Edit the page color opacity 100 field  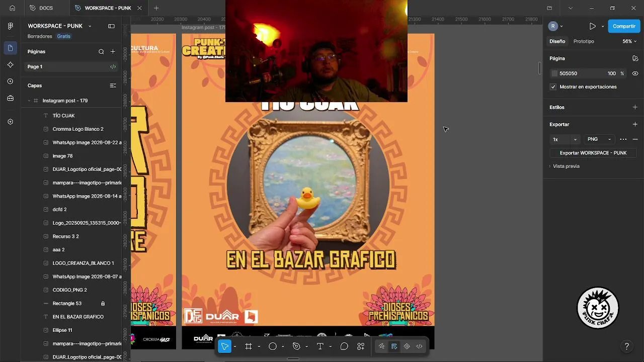point(611,73)
